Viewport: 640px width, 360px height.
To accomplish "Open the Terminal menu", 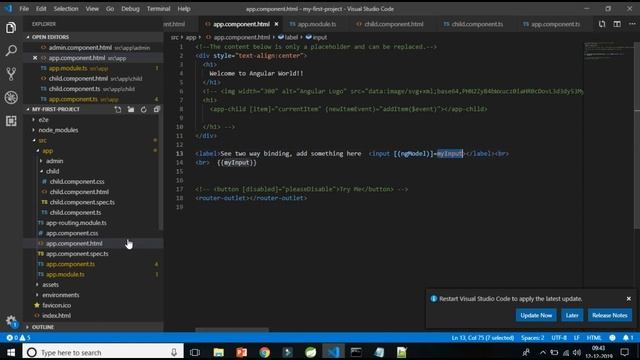I will [158, 9].
